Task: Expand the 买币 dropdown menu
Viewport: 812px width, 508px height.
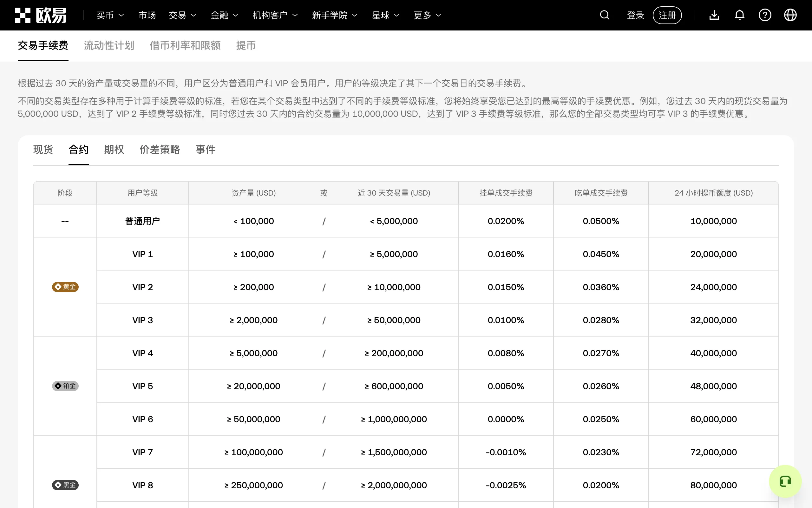Action: click(x=110, y=15)
